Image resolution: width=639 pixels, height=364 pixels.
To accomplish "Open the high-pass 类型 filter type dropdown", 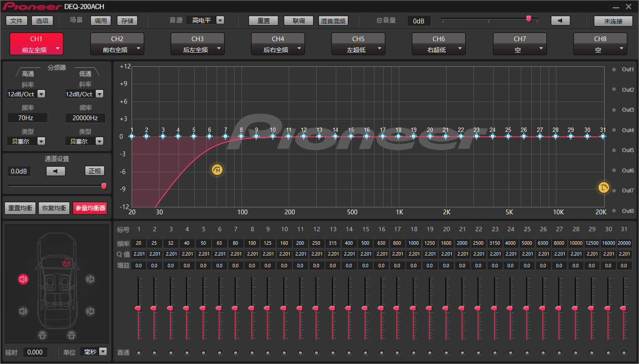I will click(x=41, y=141).
